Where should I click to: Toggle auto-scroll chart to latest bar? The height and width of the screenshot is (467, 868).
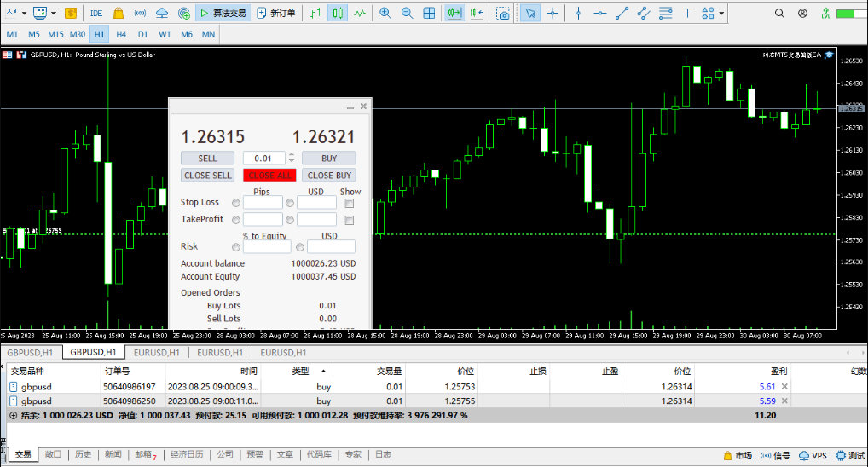click(x=454, y=13)
